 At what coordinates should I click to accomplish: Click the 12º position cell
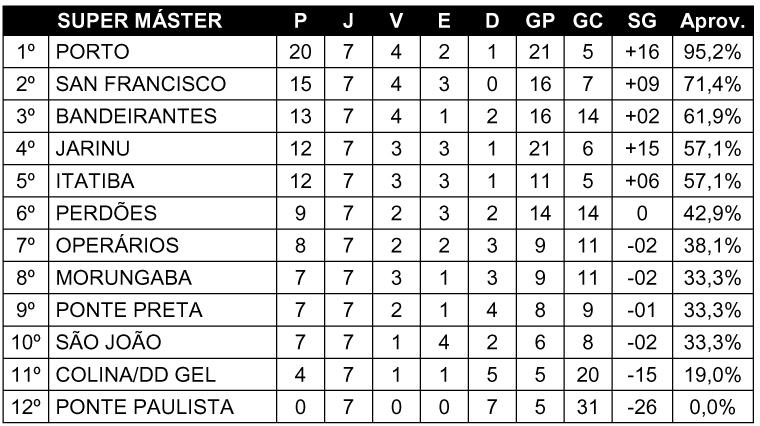point(25,407)
